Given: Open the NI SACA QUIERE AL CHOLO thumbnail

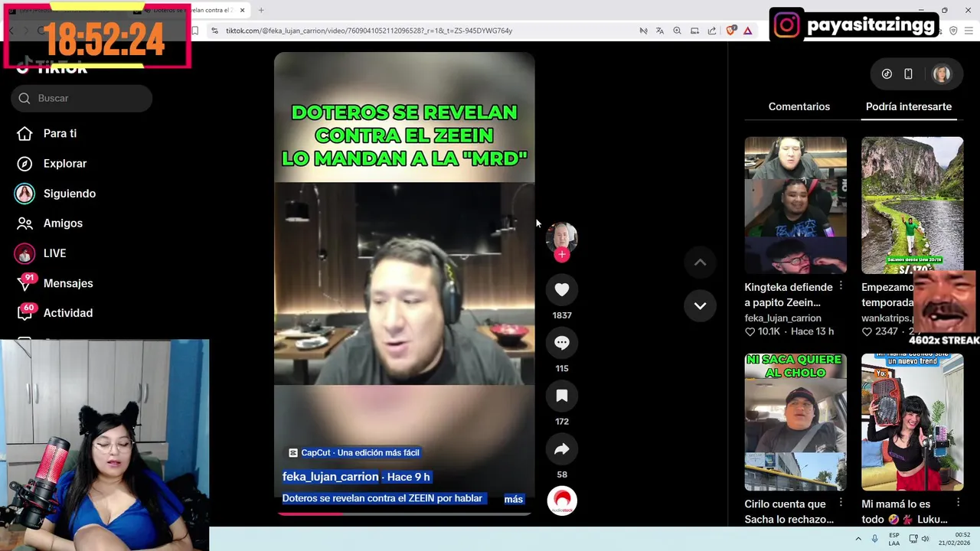Looking at the screenshot, I should [x=795, y=422].
